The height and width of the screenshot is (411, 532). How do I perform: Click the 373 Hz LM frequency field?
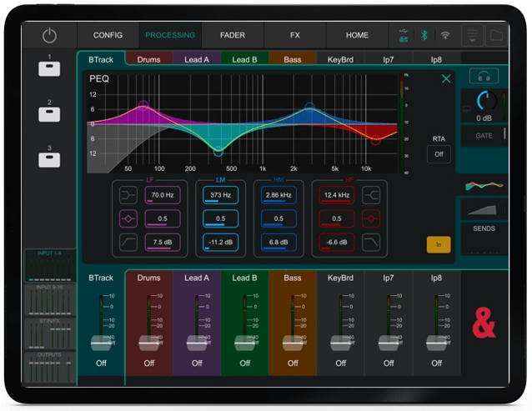click(220, 195)
